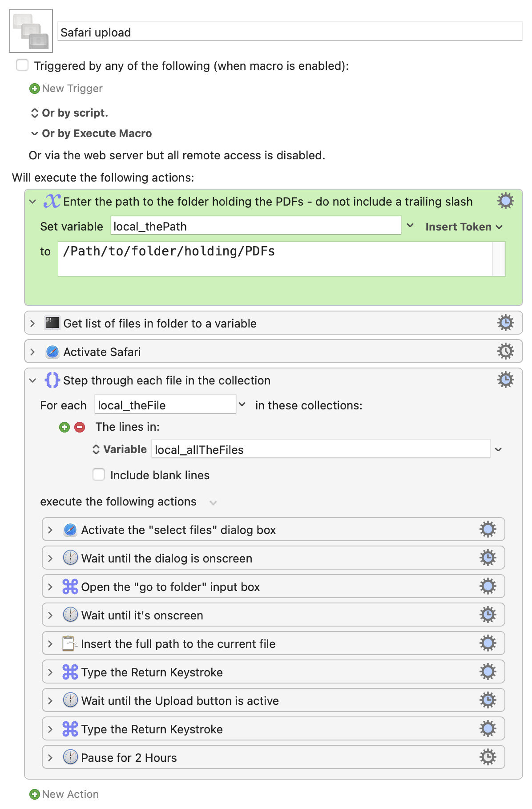Open gear menu for Activate Safari action

click(x=505, y=351)
